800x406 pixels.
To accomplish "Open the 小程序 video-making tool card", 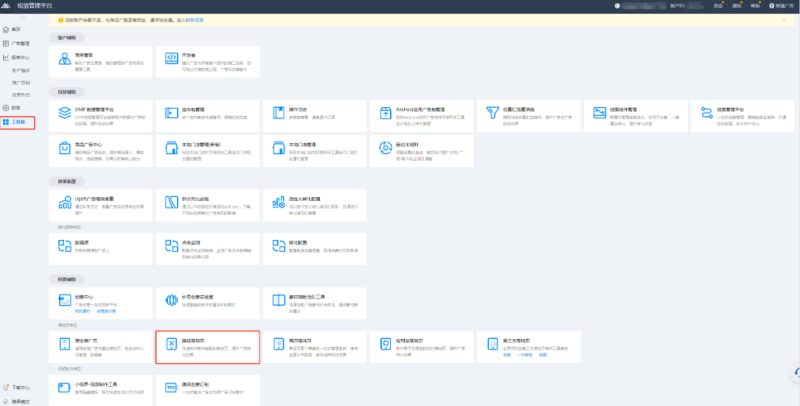I will point(64,385).
